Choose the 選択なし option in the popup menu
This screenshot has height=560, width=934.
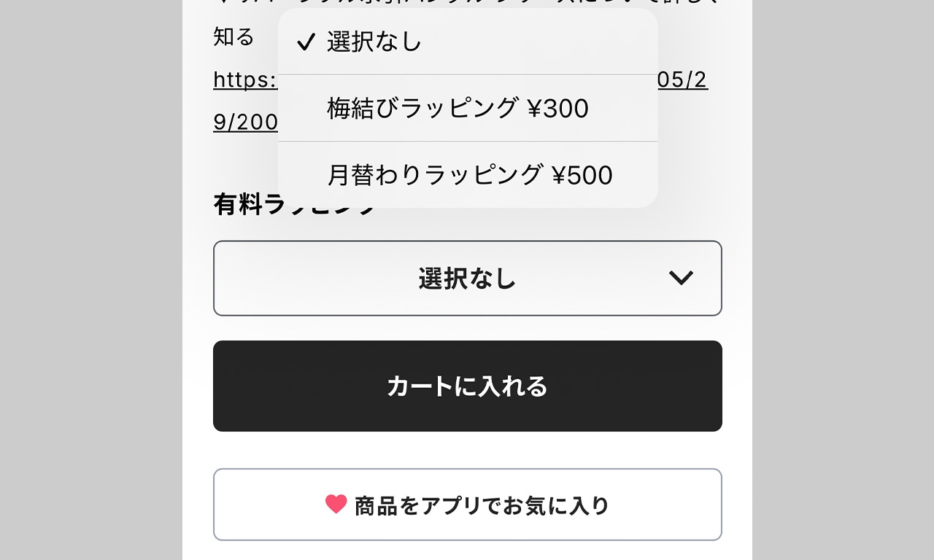468,42
